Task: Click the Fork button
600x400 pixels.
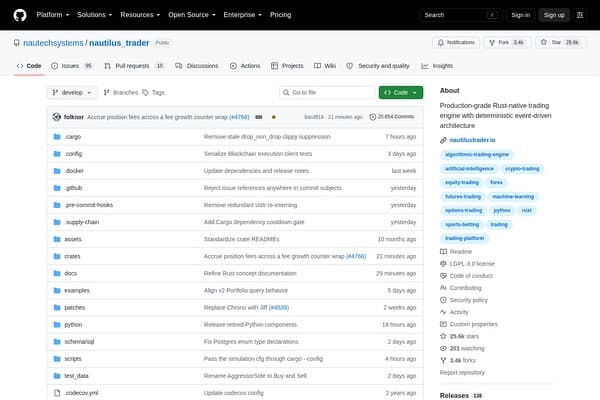Action: [x=507, y=42]
